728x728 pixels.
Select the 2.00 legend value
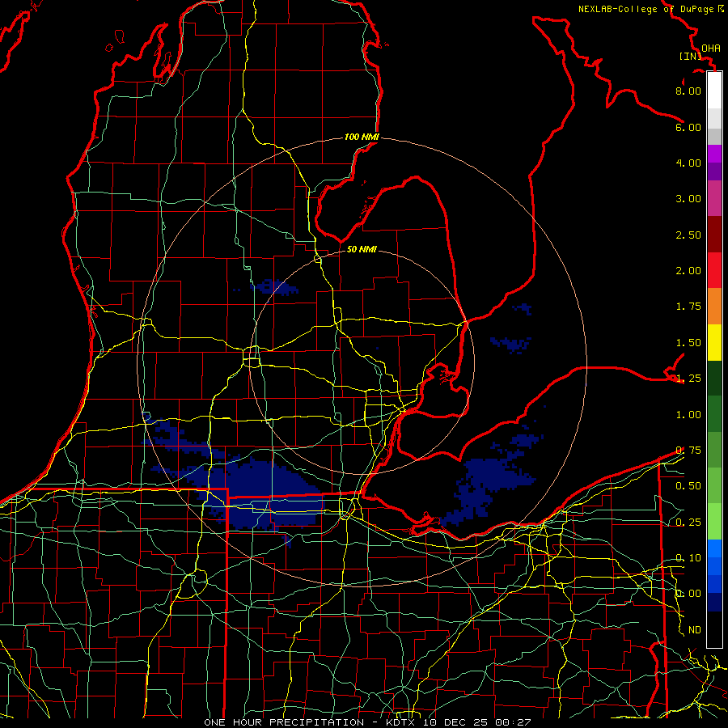[688, 271]
